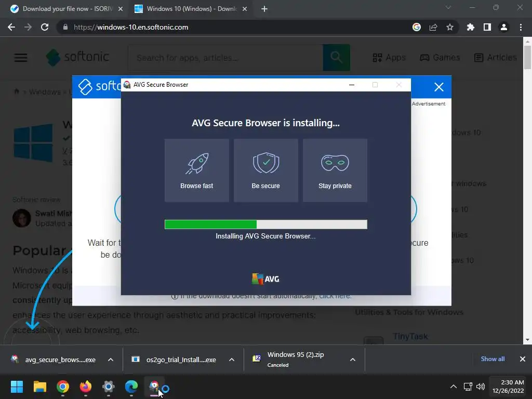
Task: Open Windows Start menu
Action: point(17,387)
